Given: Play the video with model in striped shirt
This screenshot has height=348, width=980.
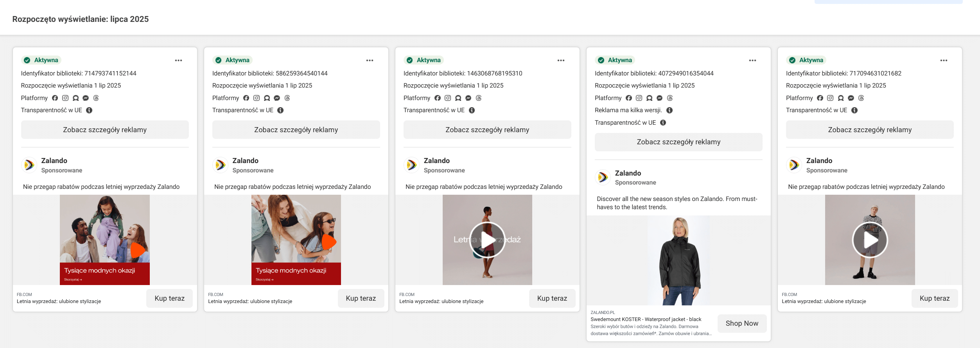Looking at the screenshot, I should pyautogui.click(x=870, y=240).
